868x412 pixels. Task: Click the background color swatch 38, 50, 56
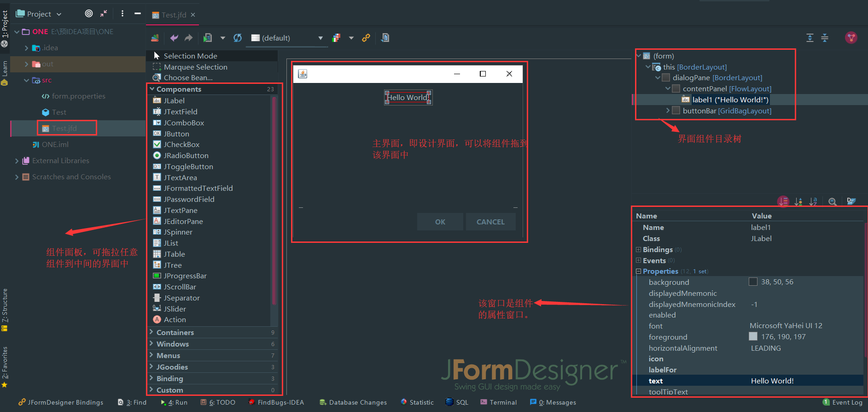[x=753, y=282]
